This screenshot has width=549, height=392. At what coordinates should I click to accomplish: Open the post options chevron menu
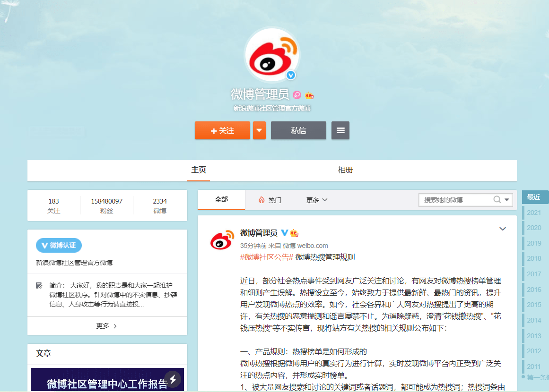tap(503, 229)
